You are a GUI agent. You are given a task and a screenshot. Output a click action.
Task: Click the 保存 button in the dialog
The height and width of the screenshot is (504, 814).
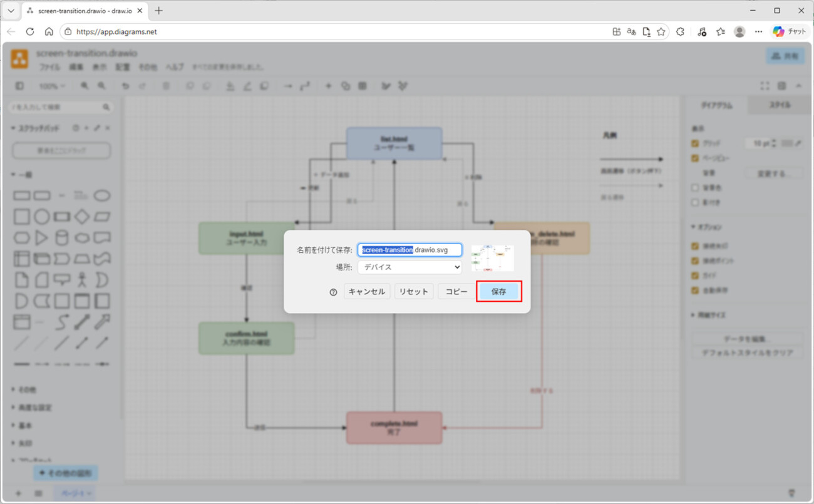pyautogui.click(x=498, y=292)
